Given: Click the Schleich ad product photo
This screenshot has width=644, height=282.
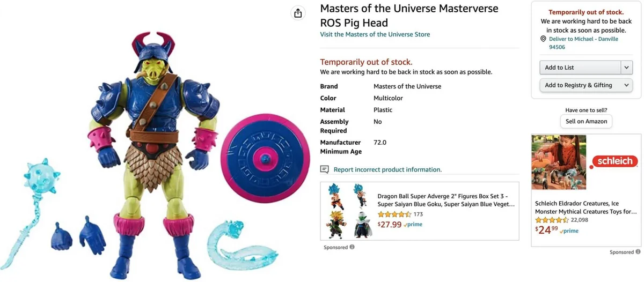Looking at the screenshot, I should pyautogui.click(x=559, y=162).
